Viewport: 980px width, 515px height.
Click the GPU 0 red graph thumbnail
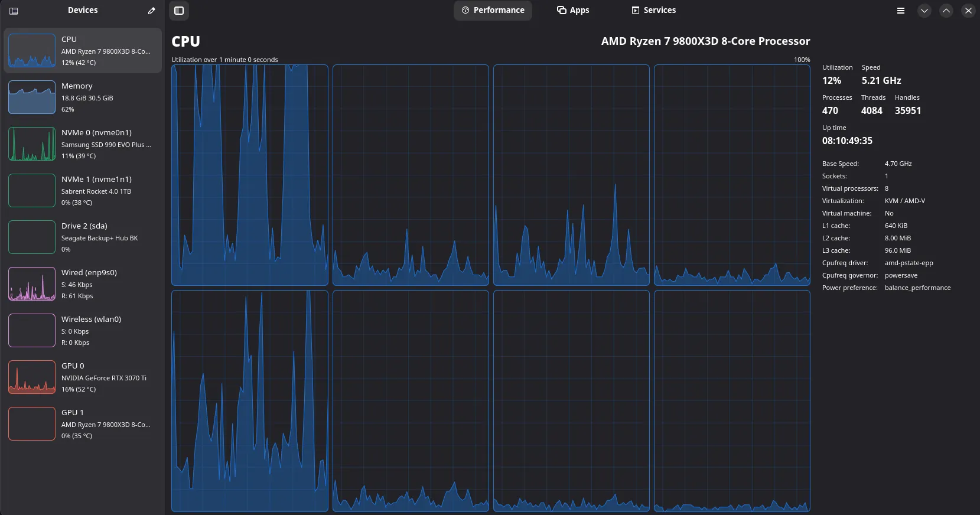(x=32, y=377)
